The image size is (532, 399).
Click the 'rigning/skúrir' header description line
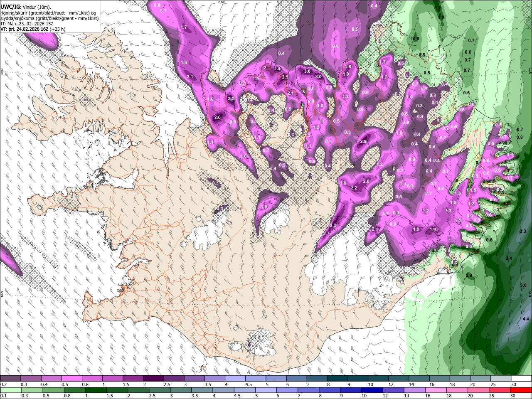(x=48, y=13)
